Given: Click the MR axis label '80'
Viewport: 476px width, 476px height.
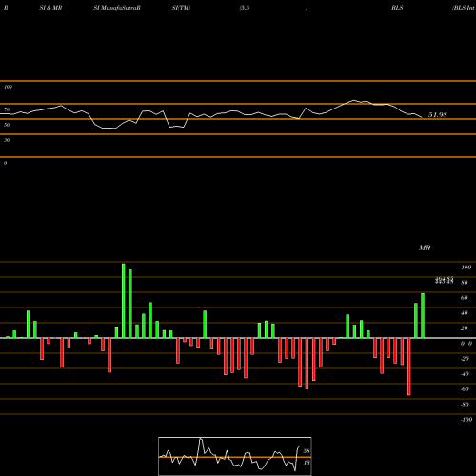Looking at the screenshot, I should (x=465, y=283).
